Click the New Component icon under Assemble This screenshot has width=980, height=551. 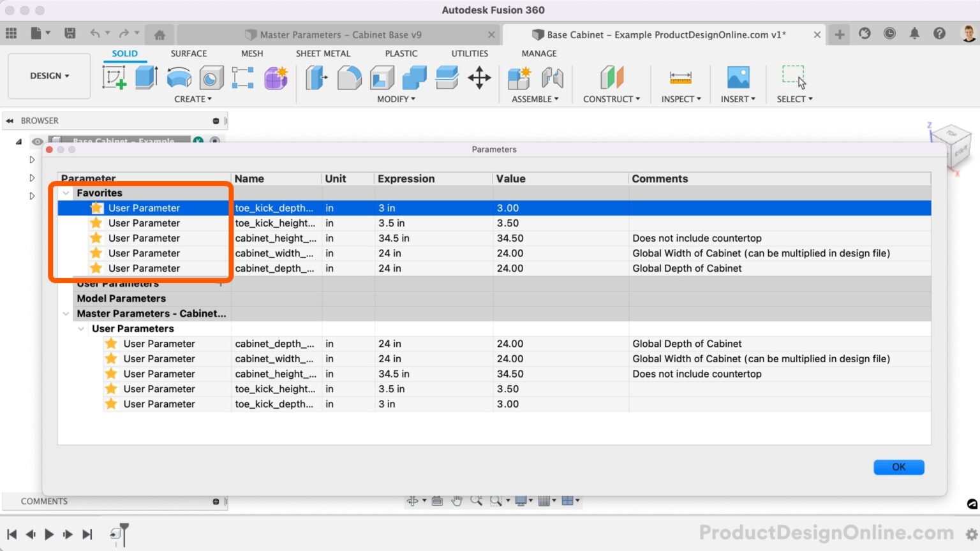pos(519,77)
